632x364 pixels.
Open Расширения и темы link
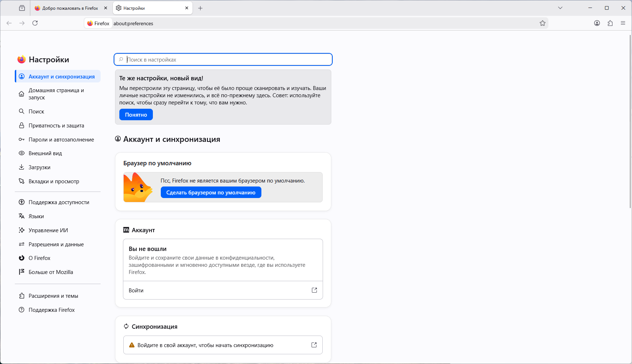tap(58, 296)
